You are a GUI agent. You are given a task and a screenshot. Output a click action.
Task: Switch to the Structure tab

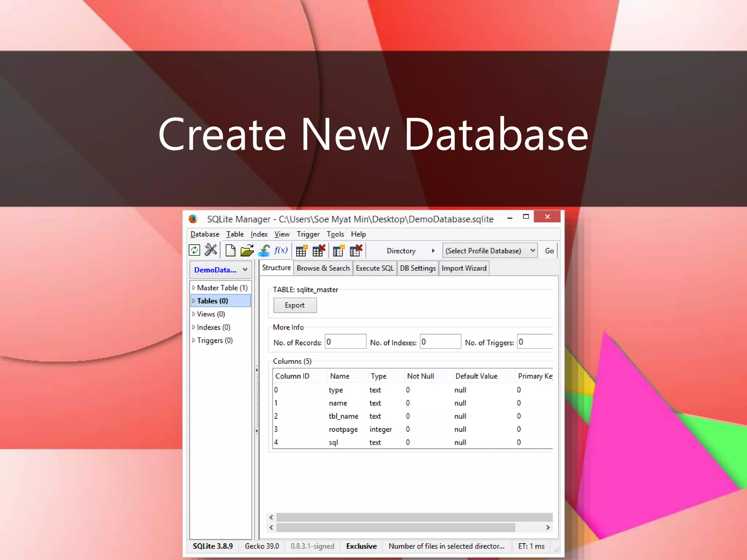click(276, 268)
